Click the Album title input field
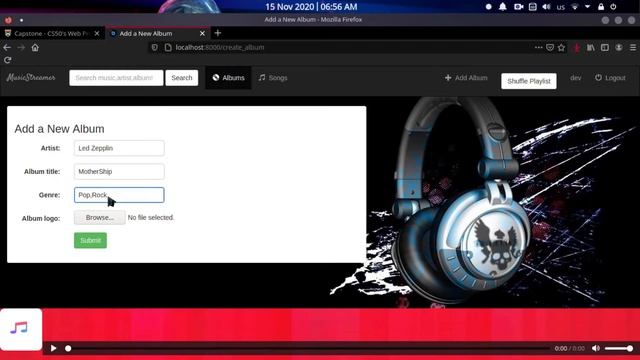 [119, 171]
